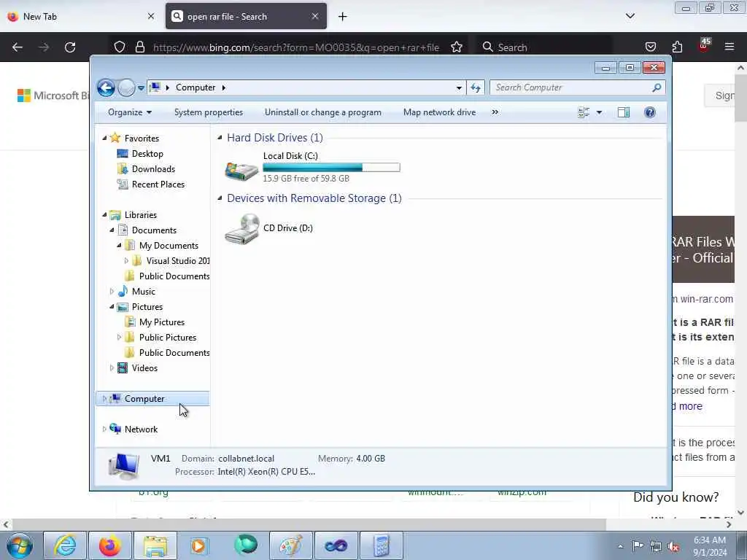Screen dimensions: 747x560
Task: Open Internet Explorer from the taskbar
Action: click(x=65, y=545)
